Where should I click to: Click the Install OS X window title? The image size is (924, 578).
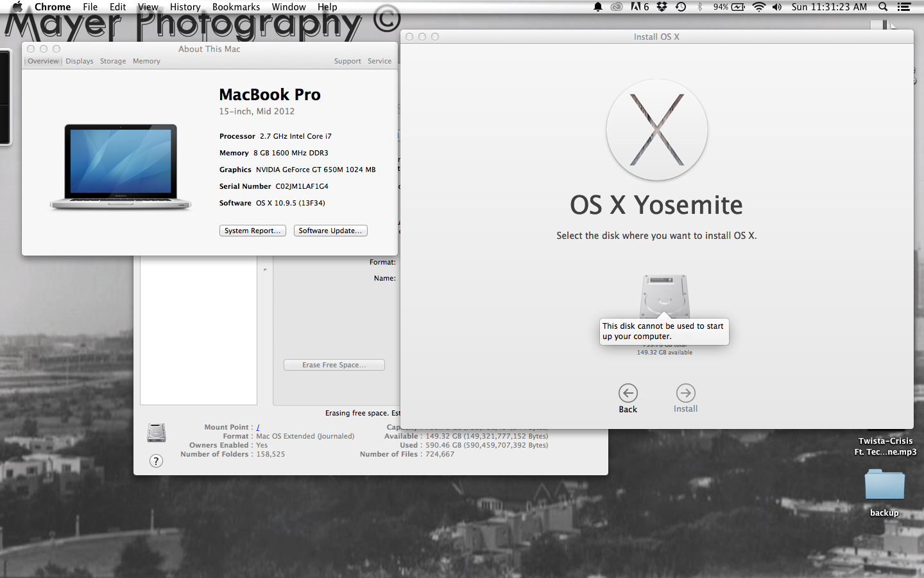click(656, 37)
